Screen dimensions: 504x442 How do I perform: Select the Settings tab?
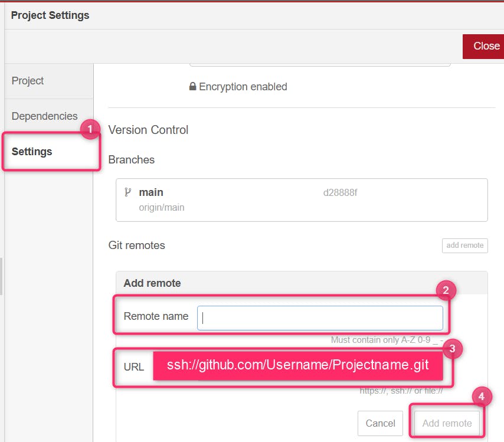32,152
